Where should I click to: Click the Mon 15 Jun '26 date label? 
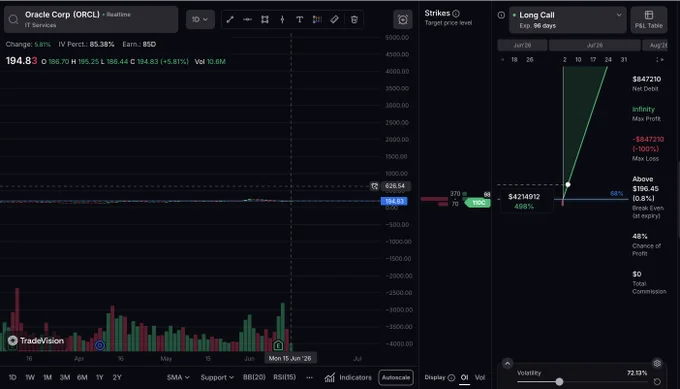point(290,359)
